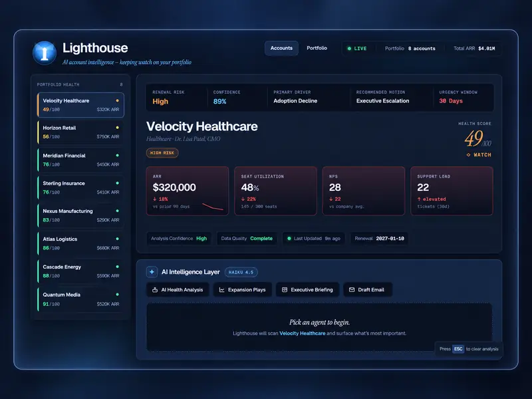The width and height of the screenshot is (532, 399).
Task: Click the Last Updated 9m ago text
Action: point(317,239)
